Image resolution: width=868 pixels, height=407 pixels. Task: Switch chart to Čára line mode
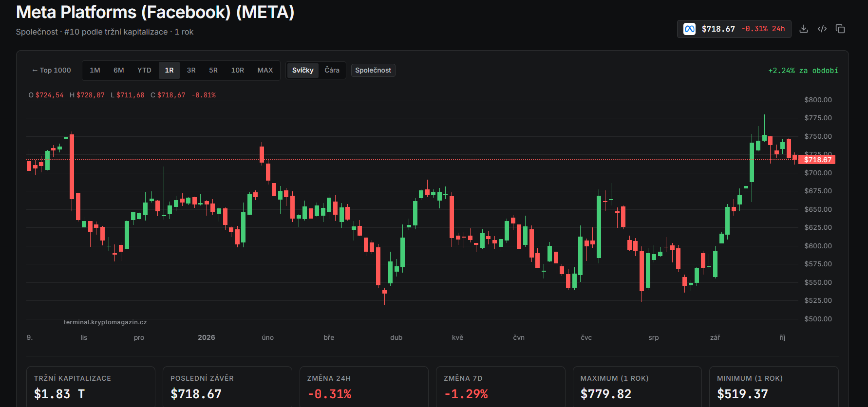coord(332,70)
